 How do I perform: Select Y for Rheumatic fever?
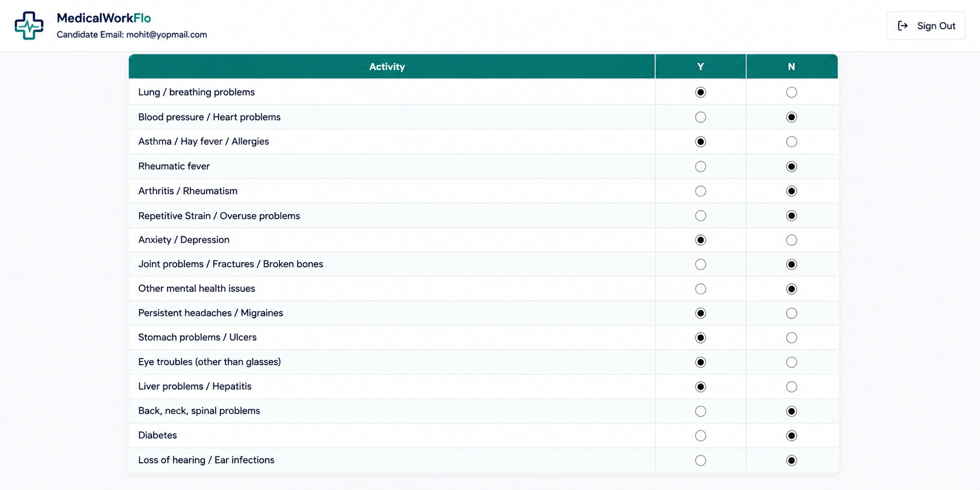(700, 166)
